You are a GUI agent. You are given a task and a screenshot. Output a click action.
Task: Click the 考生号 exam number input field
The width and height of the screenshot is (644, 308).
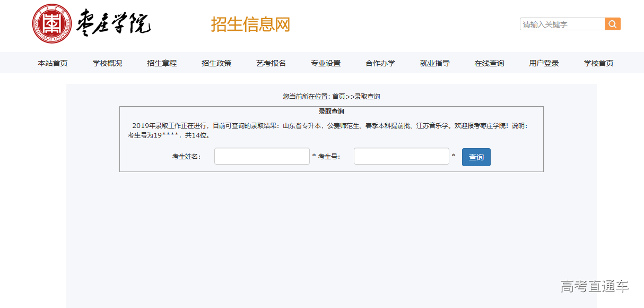401,156
